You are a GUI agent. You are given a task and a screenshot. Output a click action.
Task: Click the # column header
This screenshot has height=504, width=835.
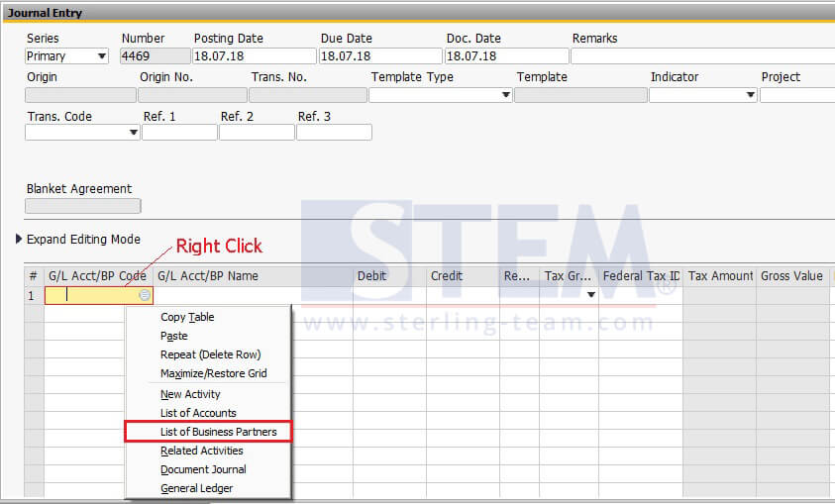pos(34,276)
